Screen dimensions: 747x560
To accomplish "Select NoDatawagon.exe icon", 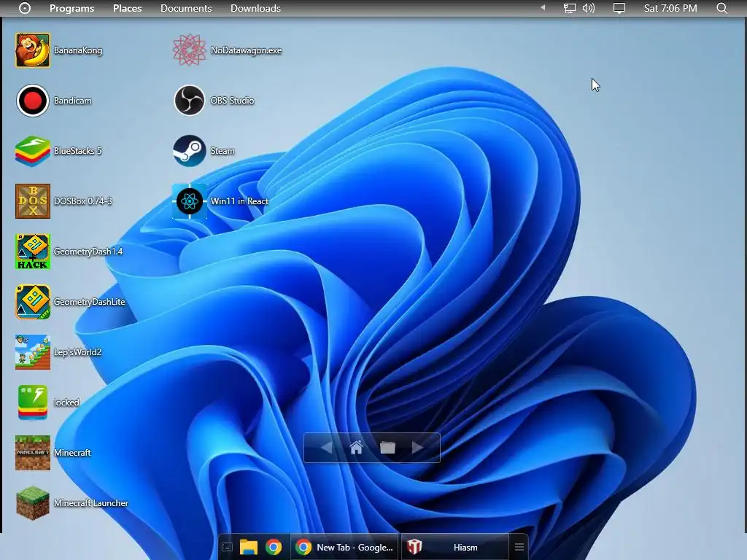I will tap(189, 50).
